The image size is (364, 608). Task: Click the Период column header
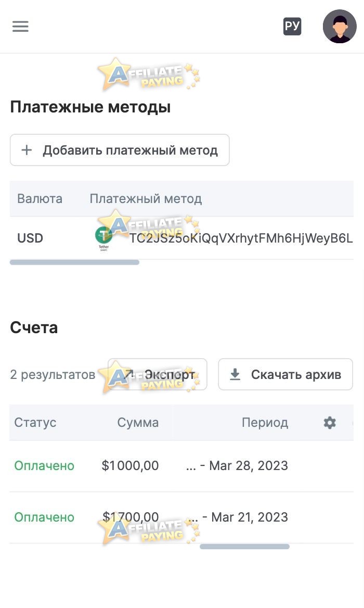265,423
